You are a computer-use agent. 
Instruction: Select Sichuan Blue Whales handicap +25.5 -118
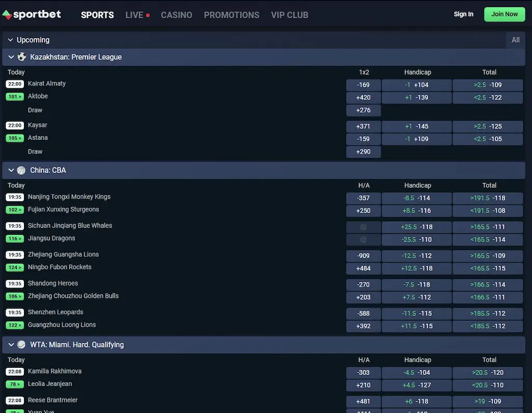click(x=417, y=227)
